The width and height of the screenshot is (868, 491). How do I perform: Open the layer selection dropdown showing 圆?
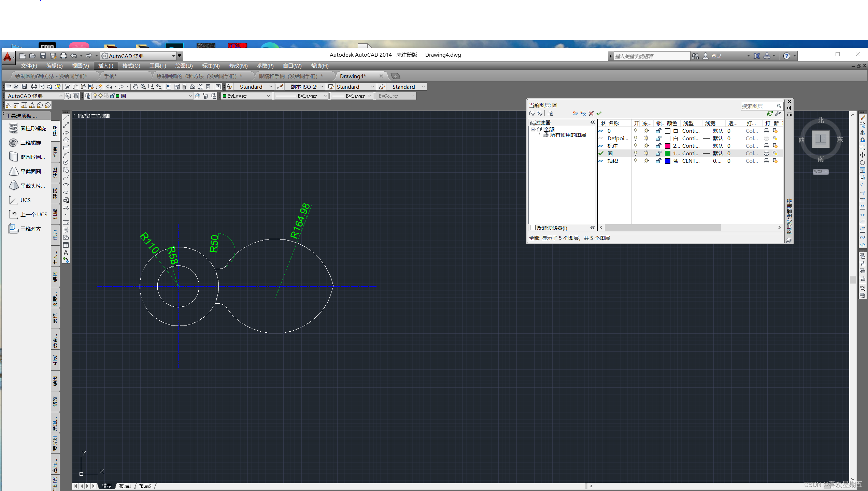pyautogui.click(x=190, y=96)
